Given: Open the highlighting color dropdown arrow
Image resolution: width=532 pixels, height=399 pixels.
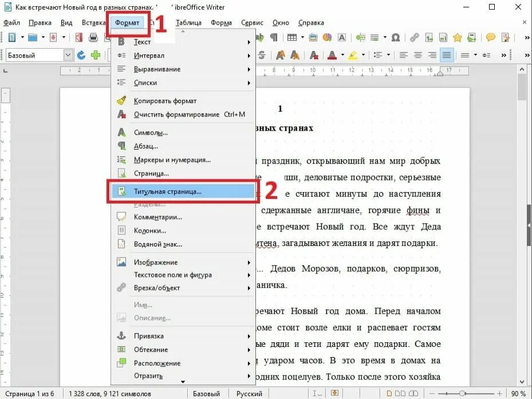Looking at the screenshot, I should (x=364, y=55).
